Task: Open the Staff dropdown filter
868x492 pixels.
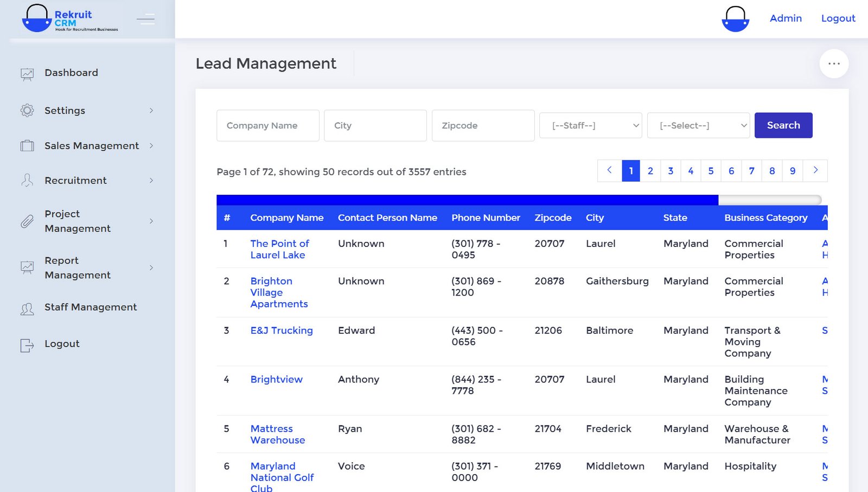Action: tap(590, 125)
